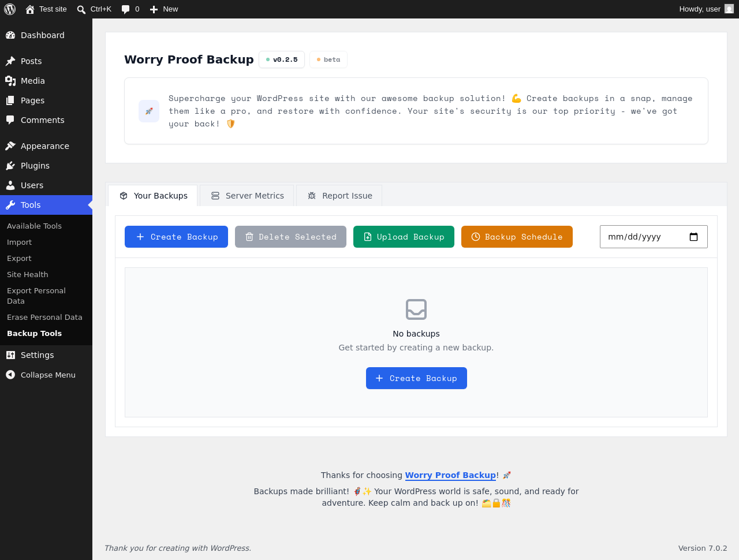The height and width of the screenshot is (560, 739).
Task: Click Create Backup under No backups
Action: [416, 378]
